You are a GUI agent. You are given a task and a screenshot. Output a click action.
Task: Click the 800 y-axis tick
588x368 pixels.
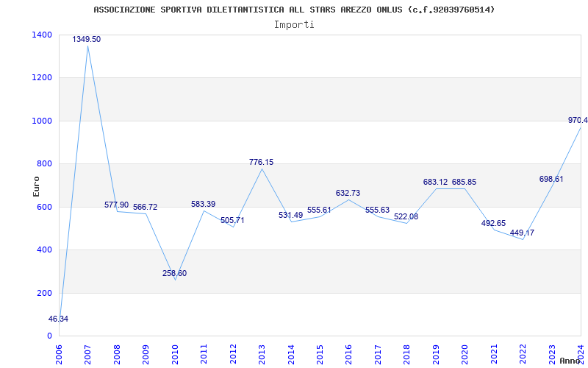point(45,163)
